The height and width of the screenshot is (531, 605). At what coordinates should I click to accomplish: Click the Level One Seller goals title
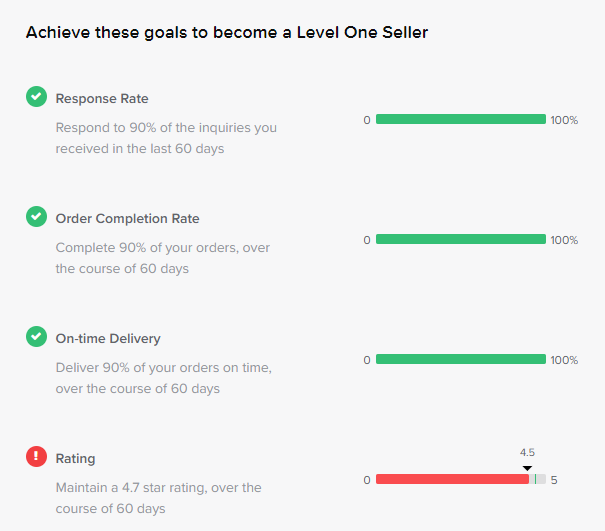[227, 32]
